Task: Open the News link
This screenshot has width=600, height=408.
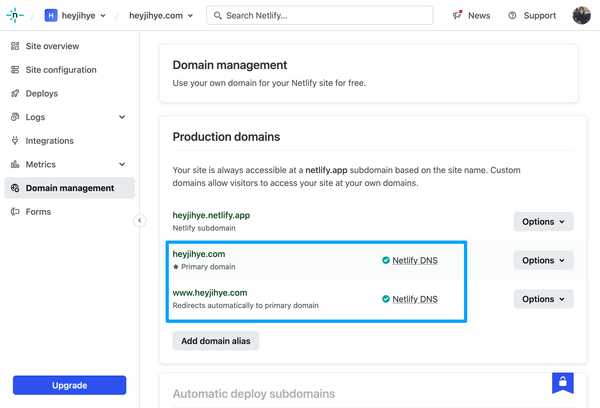Action: coord(479,15)
